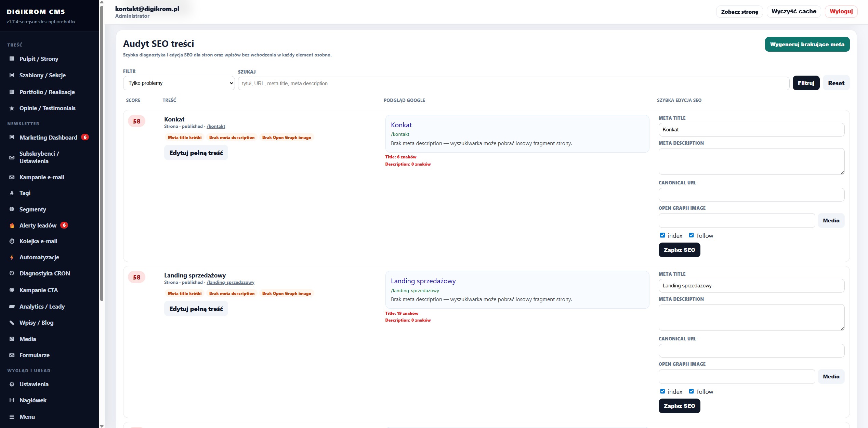Image resolution: width=868 pixels, height=428 pixels.
Task: Click the Konkat meta description textarea
Action: 751,161
